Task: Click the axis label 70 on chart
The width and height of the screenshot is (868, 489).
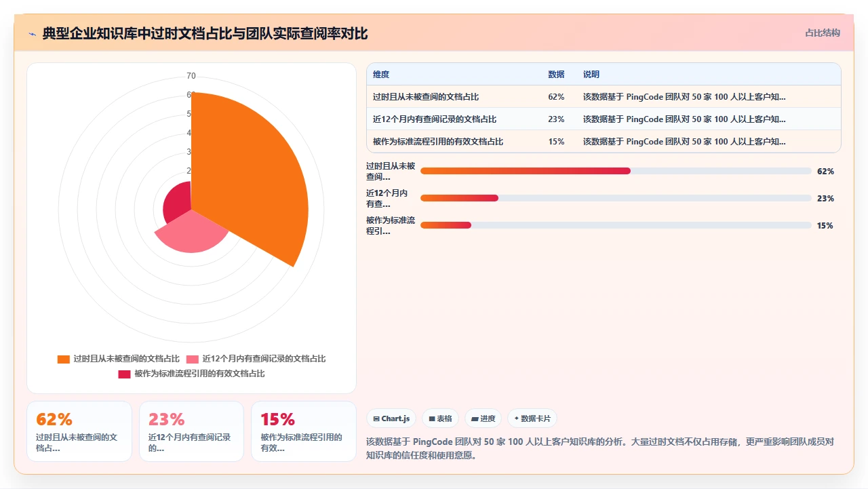Action: click(x=191, y=75)
